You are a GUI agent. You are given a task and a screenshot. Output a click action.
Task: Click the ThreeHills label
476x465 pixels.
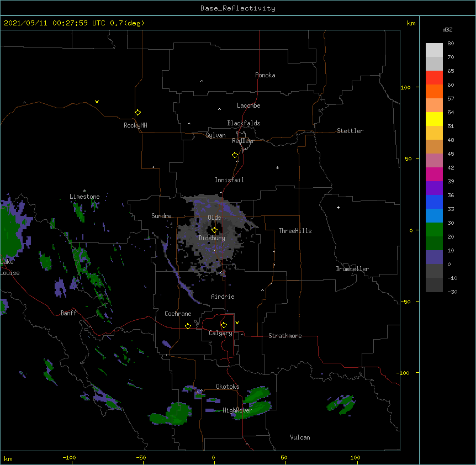295,231
